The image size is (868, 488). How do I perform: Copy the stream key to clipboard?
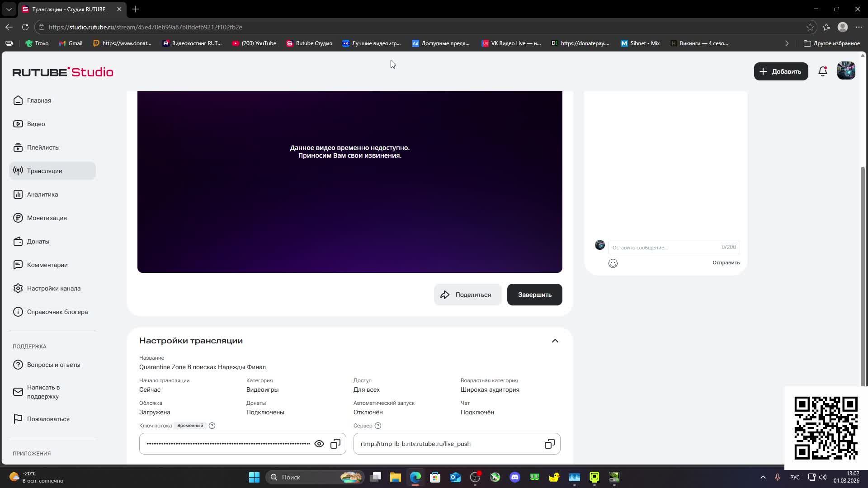click(x=335, y=444)
